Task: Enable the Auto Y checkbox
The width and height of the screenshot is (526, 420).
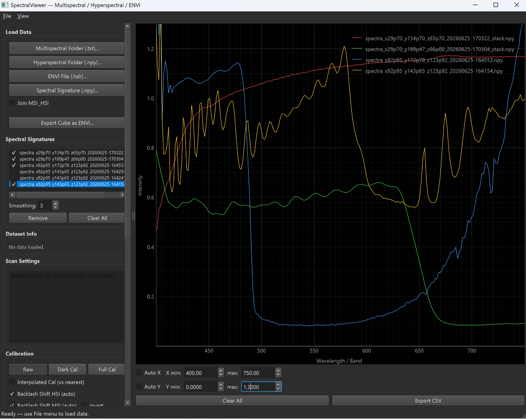Action: (139, 387)
